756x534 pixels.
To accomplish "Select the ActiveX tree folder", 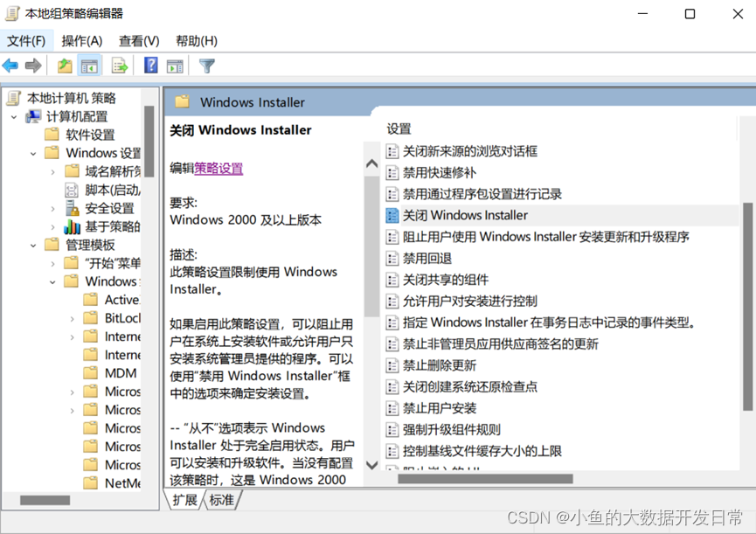I will pos(122,300).
